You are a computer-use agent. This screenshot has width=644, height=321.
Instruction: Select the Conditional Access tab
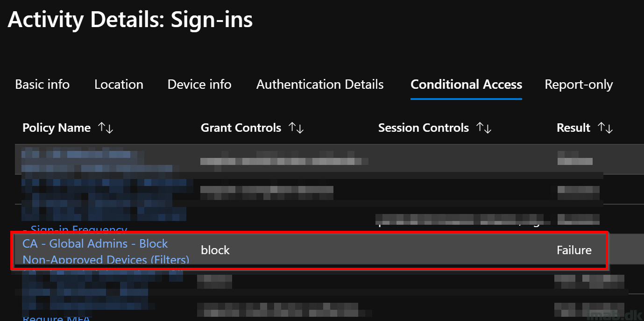point(466,85)
